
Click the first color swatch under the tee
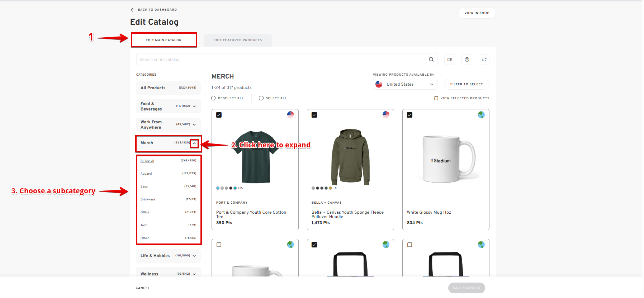coord(218,188)
